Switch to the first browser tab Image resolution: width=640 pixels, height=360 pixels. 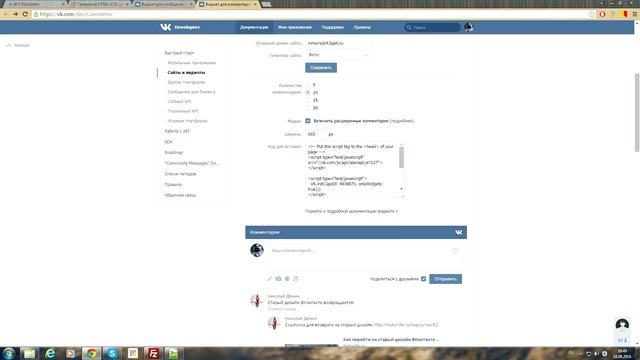point(35,4)
